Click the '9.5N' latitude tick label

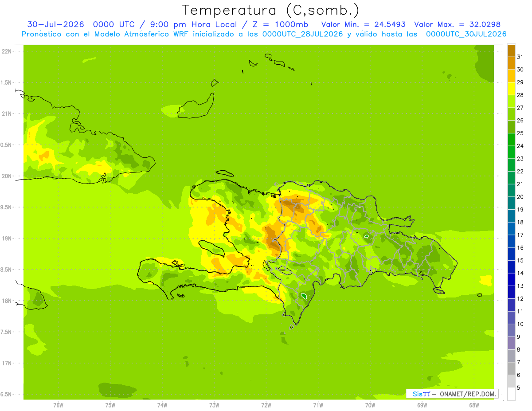[x=7, y=207]
